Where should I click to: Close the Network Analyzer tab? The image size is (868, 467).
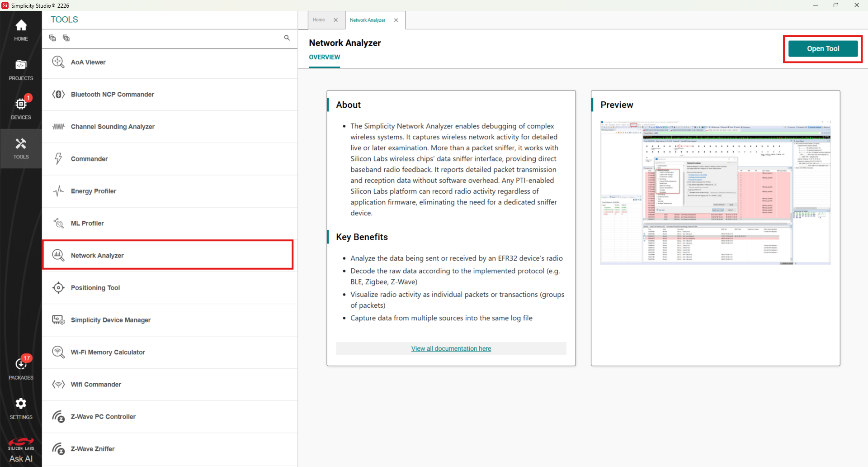396,20
